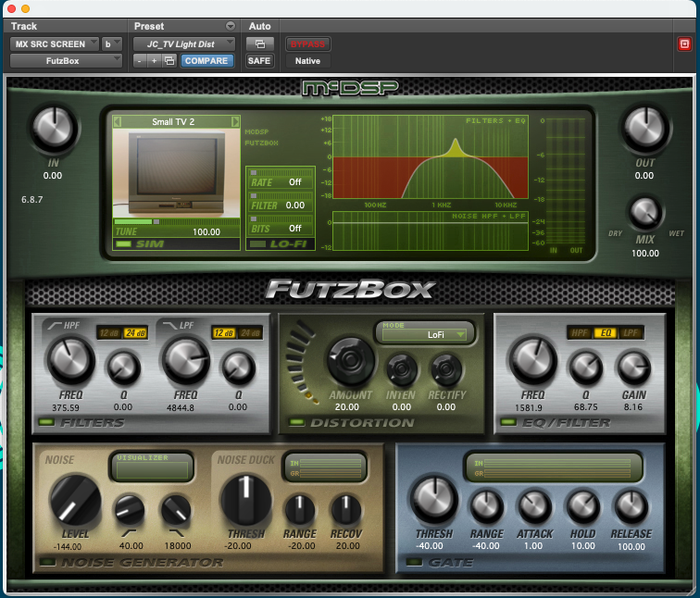Image resolution: width=700 pixels, height=598 pixels.
Task: Click the LPF FREQ knob
Action: (x=185, y=360)
